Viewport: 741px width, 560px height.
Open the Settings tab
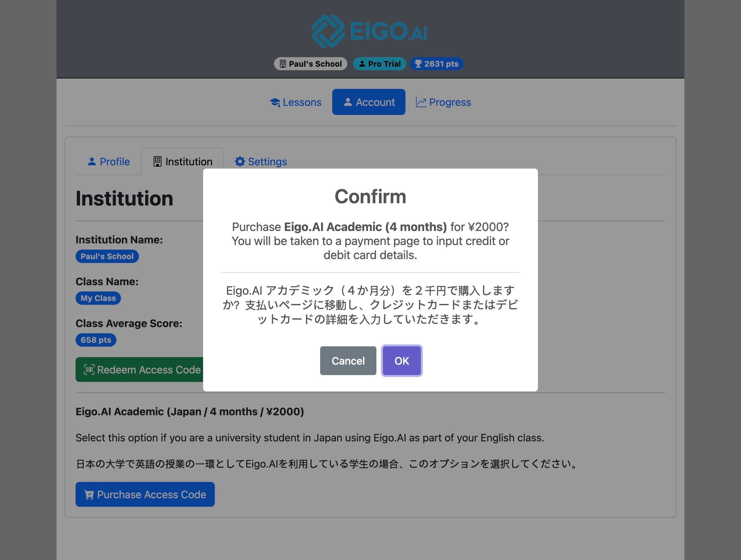[x=261, y=162]
